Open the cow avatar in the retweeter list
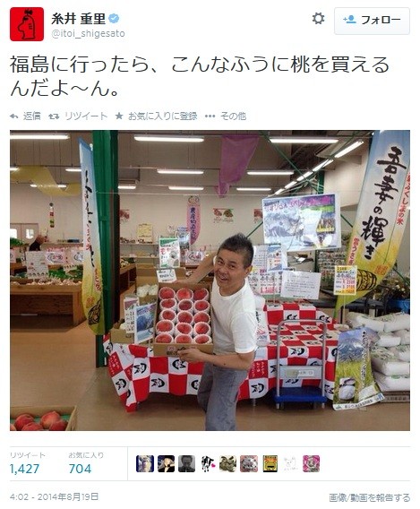 (207, 463)
